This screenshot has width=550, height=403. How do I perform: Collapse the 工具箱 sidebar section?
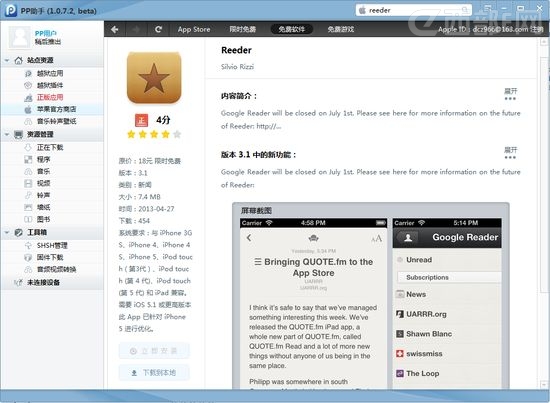(7, 232)
